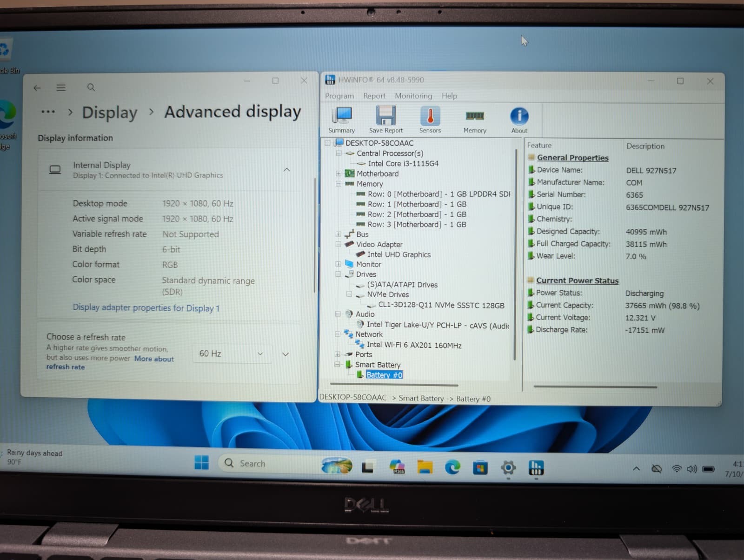
Task: Click the details pane horizontal scrollbar
Action: [595, 387]
